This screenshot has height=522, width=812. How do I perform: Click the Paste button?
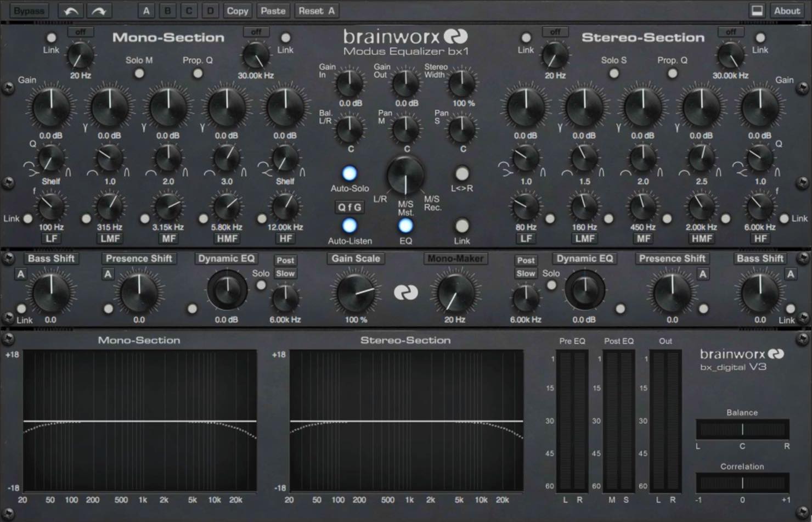point(273,10)
